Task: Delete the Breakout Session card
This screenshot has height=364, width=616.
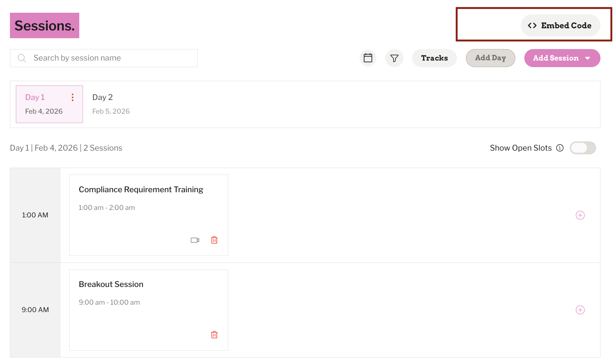Action: (x=214, y=335)
